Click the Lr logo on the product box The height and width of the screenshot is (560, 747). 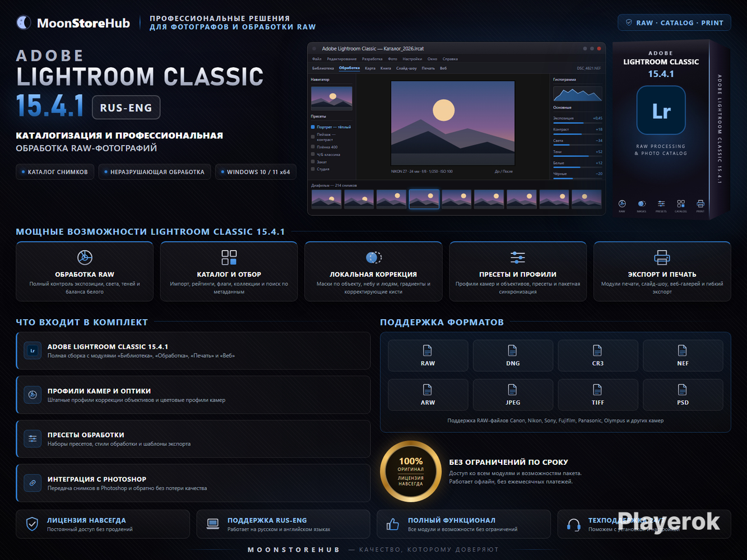[x=661, y=110]
